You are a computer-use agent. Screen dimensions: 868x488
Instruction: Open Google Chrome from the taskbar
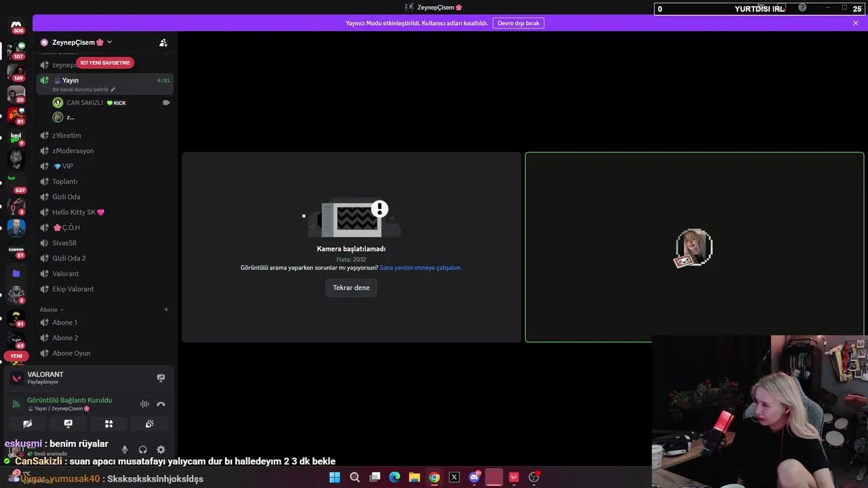[435, 477]
